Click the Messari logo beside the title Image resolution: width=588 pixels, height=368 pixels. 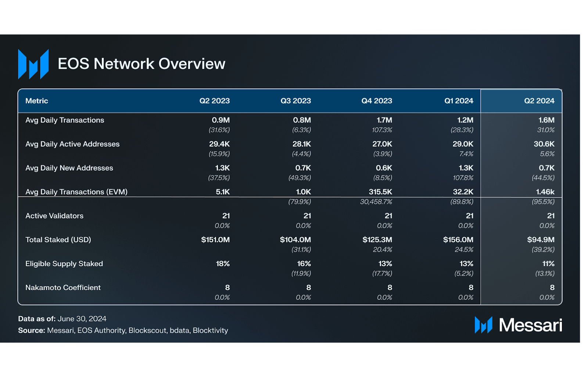[33, 64]
